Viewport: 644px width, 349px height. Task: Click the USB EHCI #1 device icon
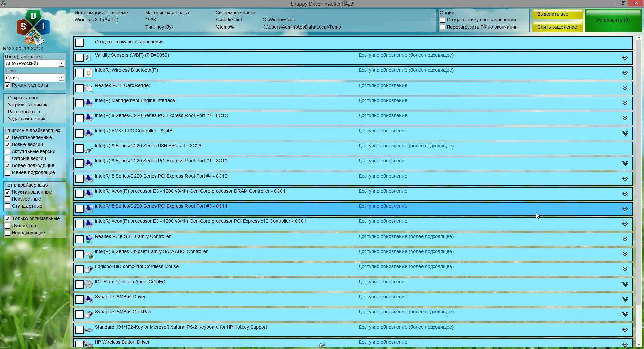tap(88, 150)
